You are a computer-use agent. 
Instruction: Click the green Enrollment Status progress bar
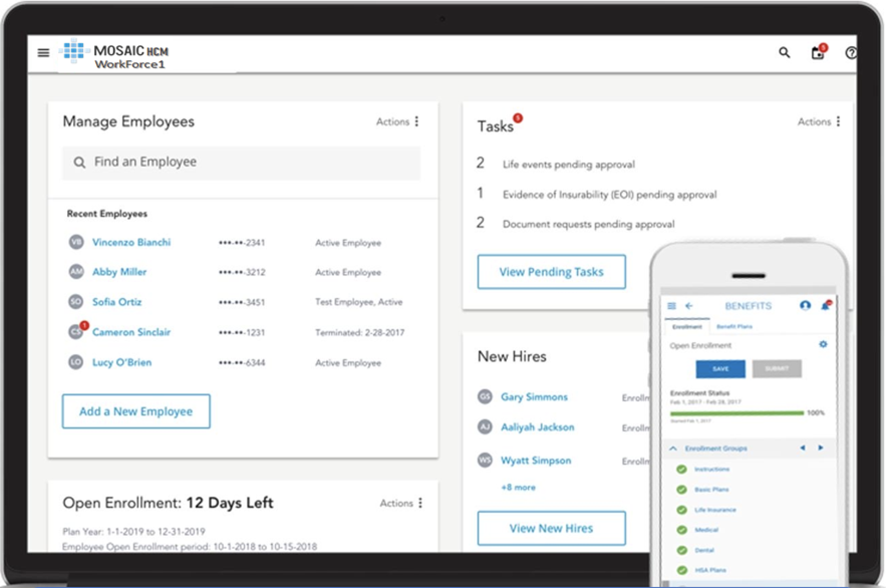point(737,413)
